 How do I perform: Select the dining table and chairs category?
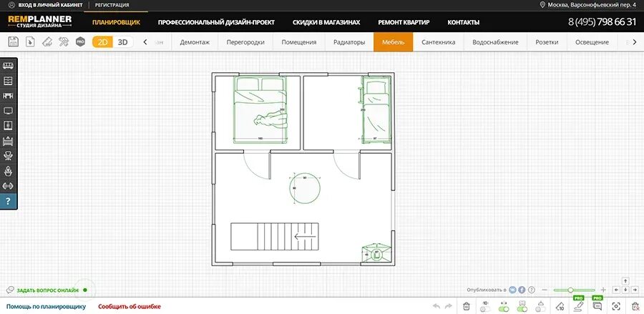(x=8, y=96)
